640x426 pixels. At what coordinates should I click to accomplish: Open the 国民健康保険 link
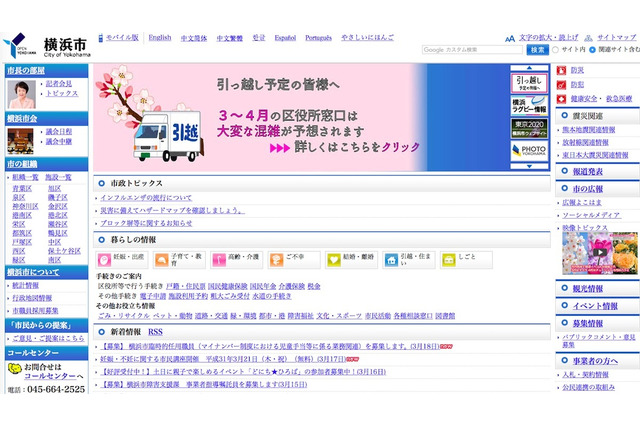(228, 286)
